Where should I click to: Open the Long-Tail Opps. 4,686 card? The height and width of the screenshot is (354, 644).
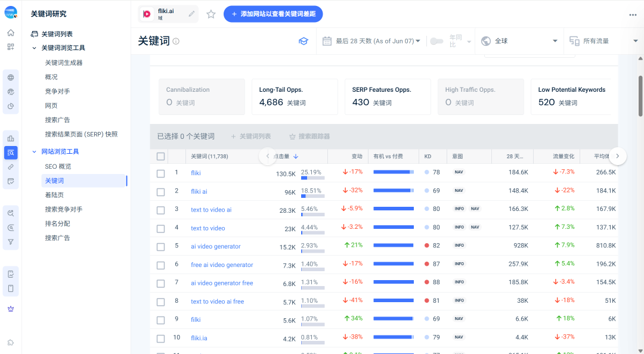pos(295,97)
